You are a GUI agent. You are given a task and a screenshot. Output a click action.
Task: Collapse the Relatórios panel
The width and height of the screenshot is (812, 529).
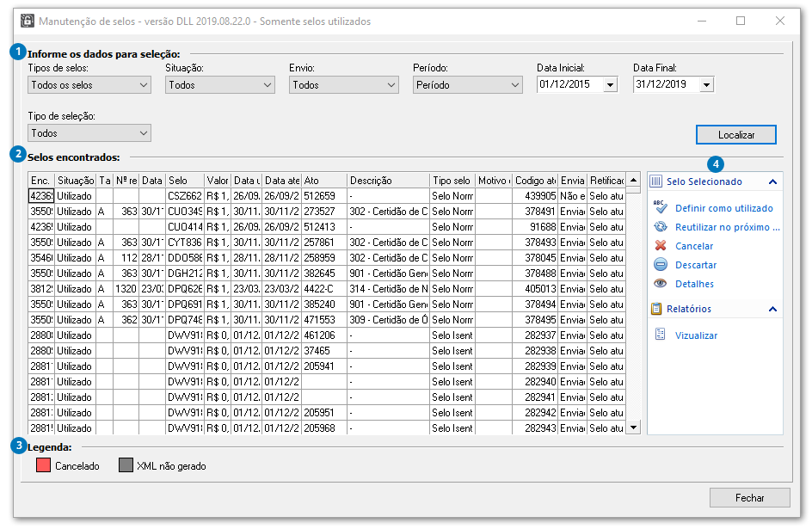[x=772, y=309]
